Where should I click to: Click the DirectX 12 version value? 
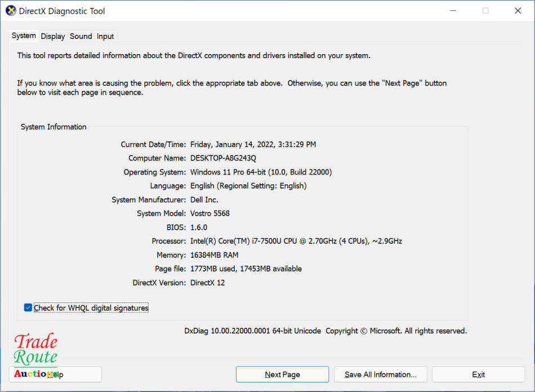click(208, 282)
